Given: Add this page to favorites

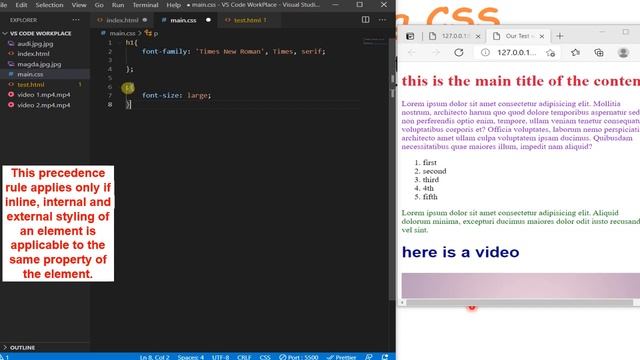Looking at the screenshot, I should tap(550, 53).
